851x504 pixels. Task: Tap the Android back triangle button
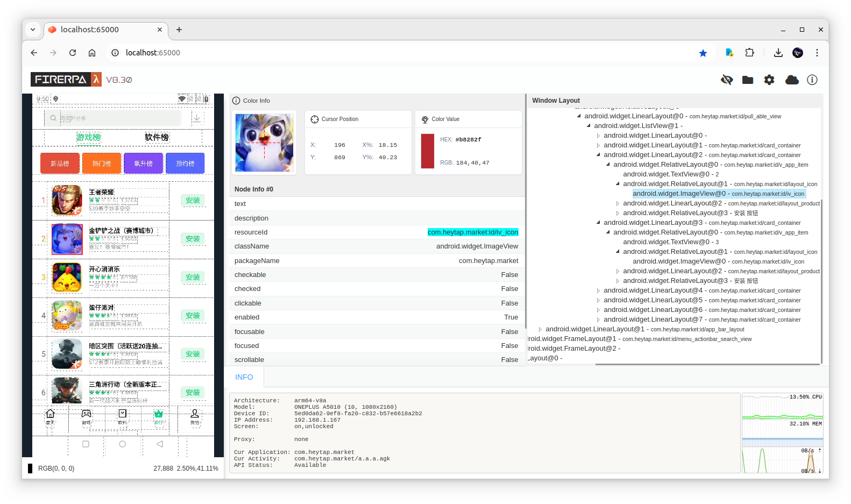click(x=159, y=444)
